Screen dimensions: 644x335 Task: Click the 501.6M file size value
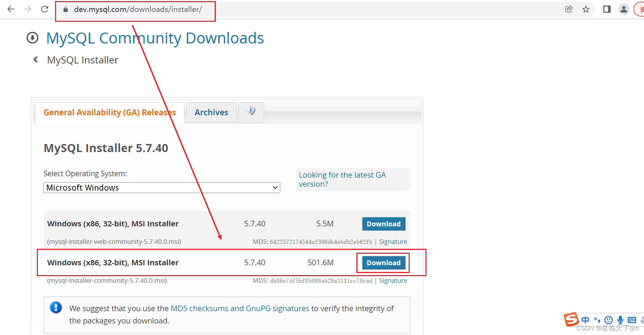point(321,263)
